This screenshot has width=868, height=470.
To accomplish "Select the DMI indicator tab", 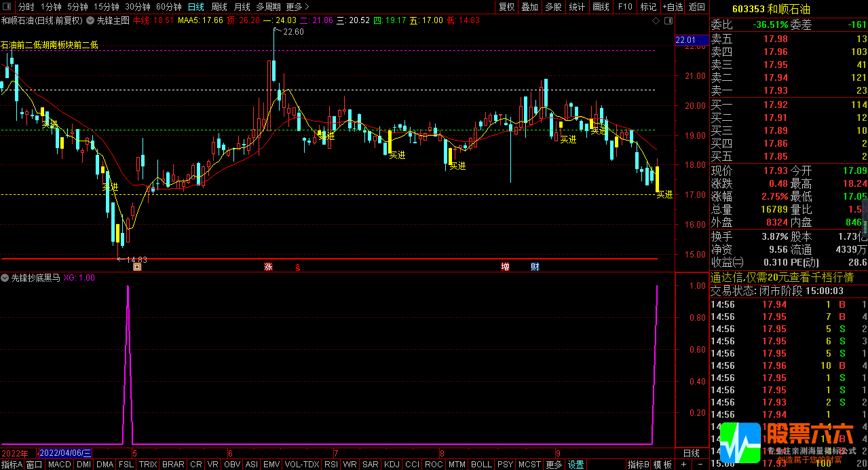I will pos(83,465).
